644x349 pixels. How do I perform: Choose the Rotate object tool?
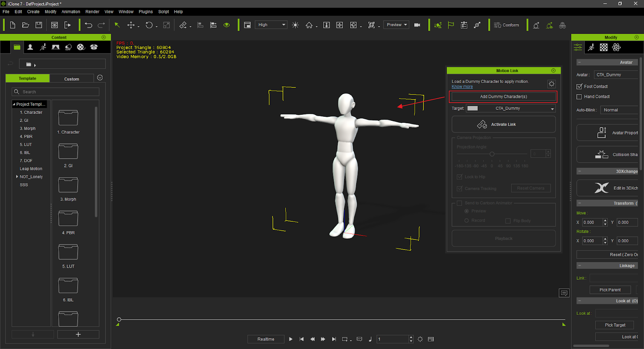[149, 25]
